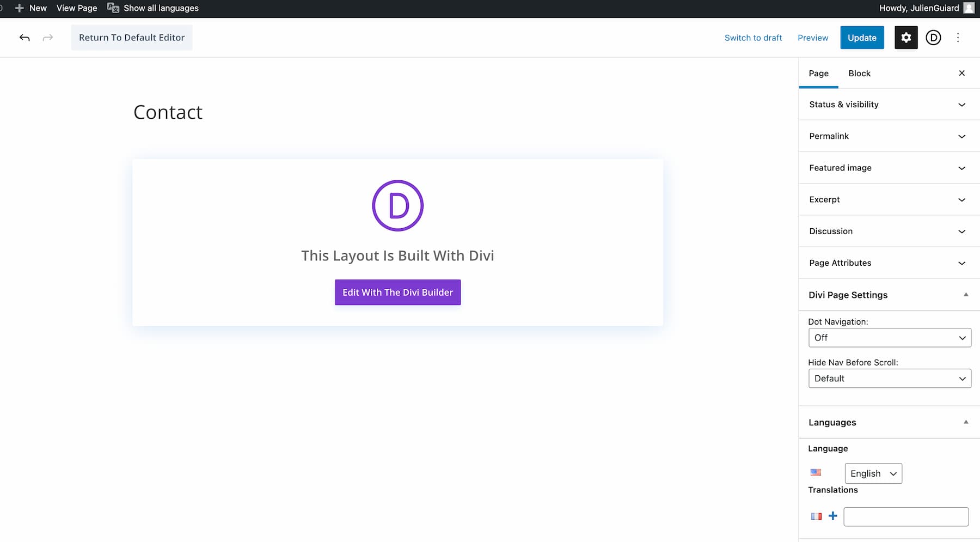
Task: Click the plus icon next to New
Action: pyautogui.click(x=19, y=8)
